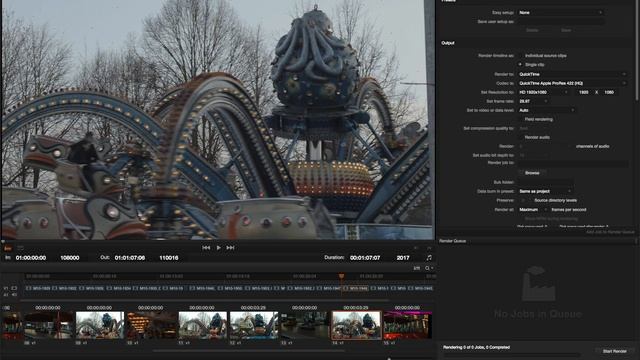Click the duration frame count 2017
The image size is (640, 360).
tap(403, 258)
